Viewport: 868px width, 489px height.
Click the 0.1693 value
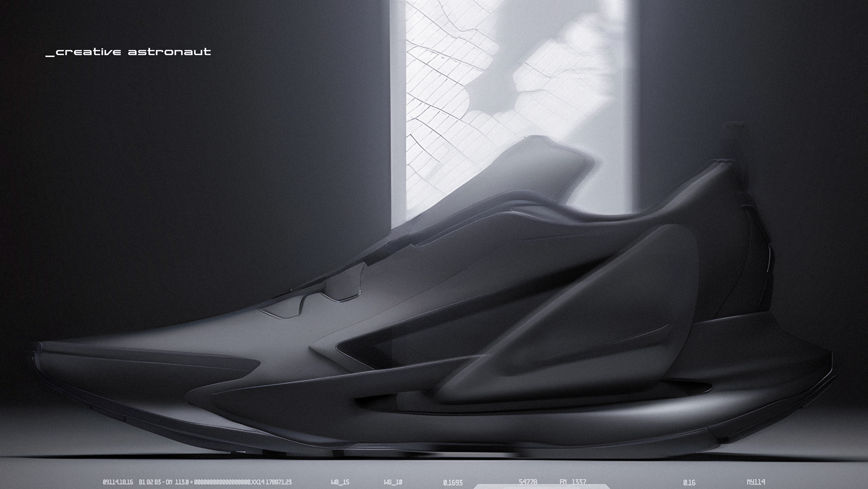click(453, 483)
